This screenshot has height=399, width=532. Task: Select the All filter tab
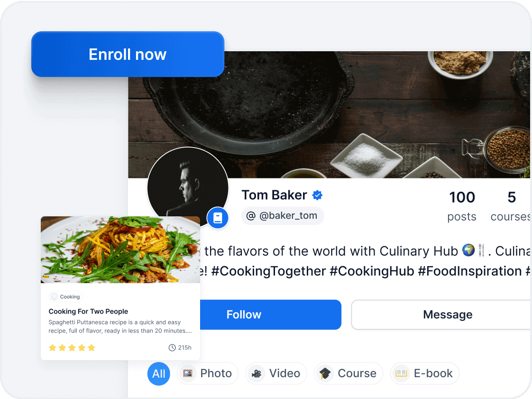pos(158,373)
